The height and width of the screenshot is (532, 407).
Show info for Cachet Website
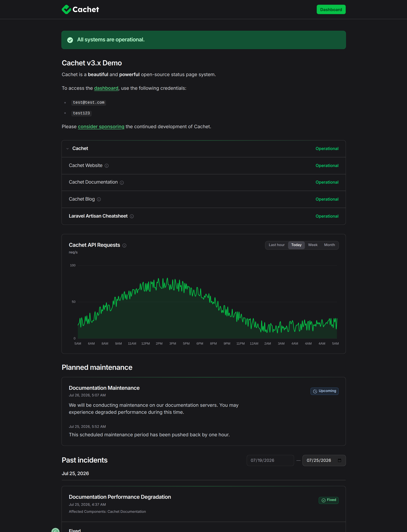point(107,166)
